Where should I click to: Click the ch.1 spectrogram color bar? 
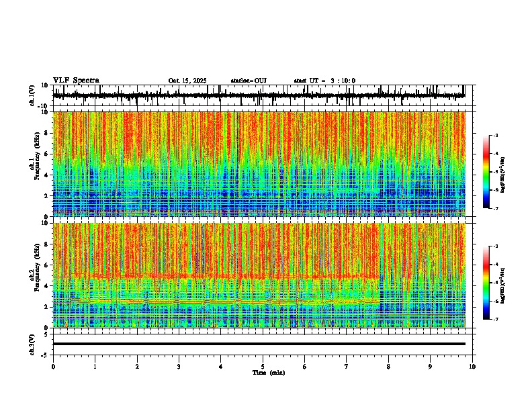point(486,172)
